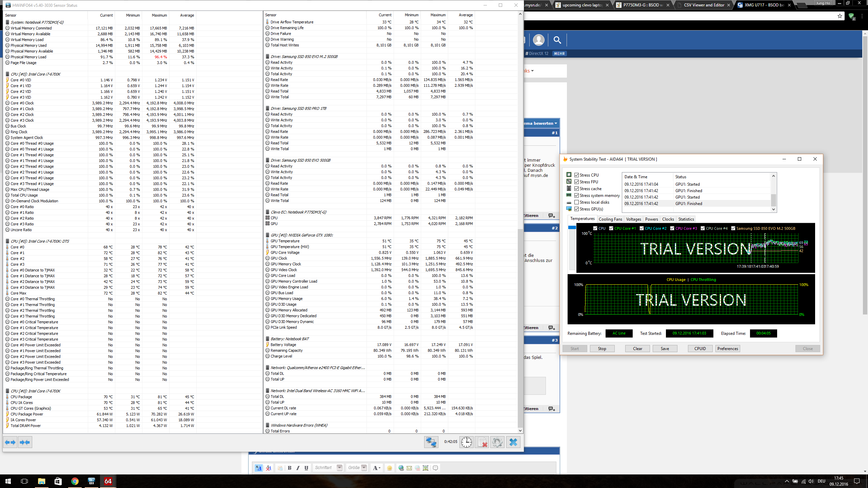Enable Stress local disks checkbox
The image size is (868, 488).
pos(576,202)
